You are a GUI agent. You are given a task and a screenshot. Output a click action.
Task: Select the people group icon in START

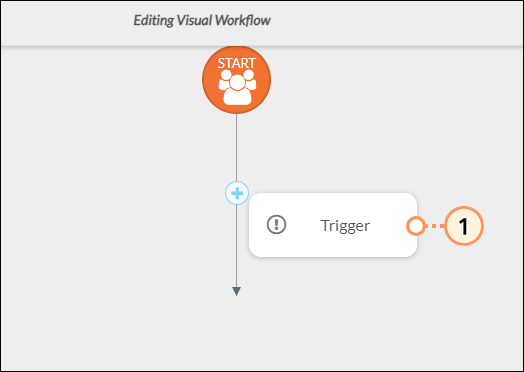pyautogui.click(x=237, y=87)
